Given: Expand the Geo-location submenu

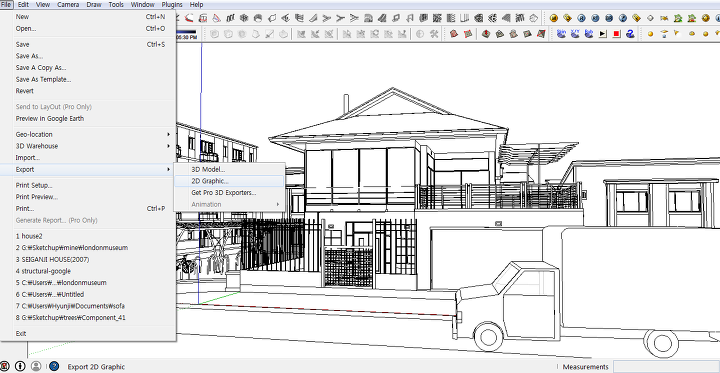Looking at the screenshot, I should [88, 135].
